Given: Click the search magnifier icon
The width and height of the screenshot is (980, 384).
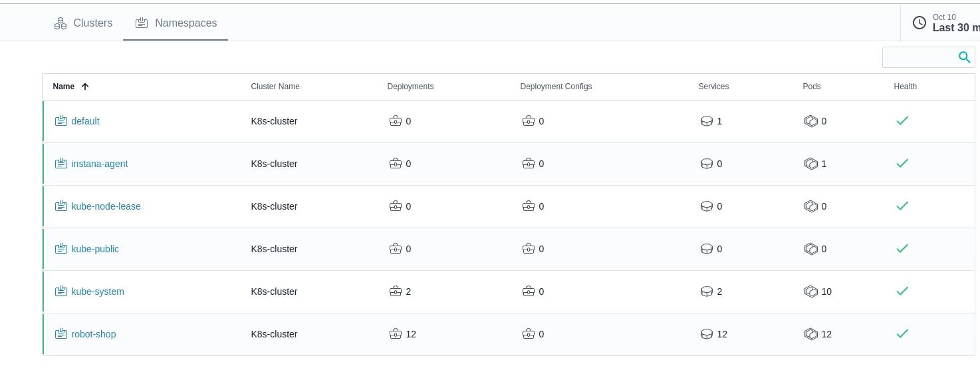Looking at the screenshot, I should pyautogui.click(x=964, y=57).
